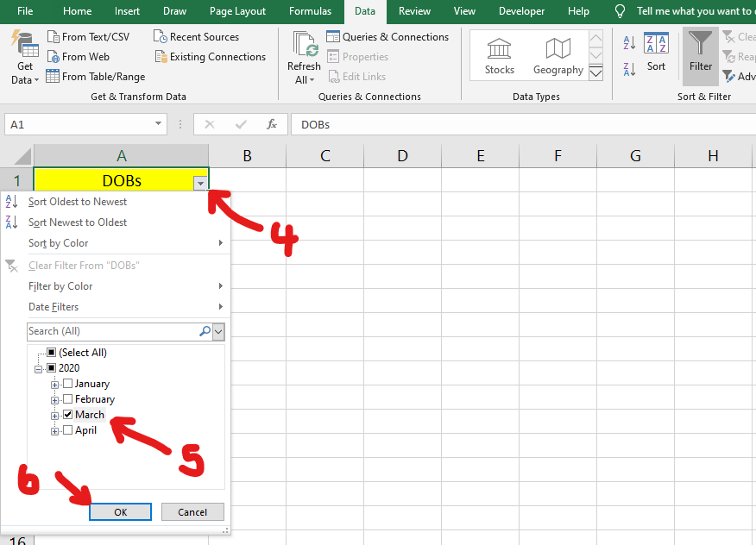Click the formula bar confirm checkmark
This screenshot has height=545, width=756.
[241, 124]
